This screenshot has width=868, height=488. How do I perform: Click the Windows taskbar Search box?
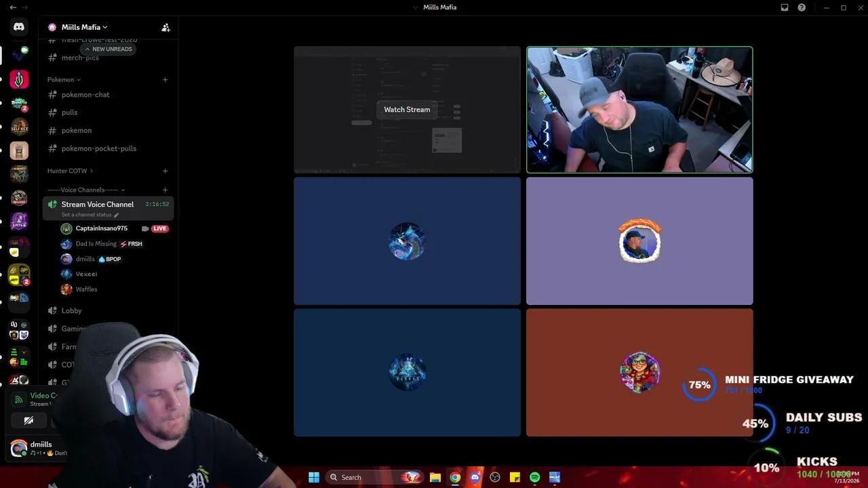point(375,477)
